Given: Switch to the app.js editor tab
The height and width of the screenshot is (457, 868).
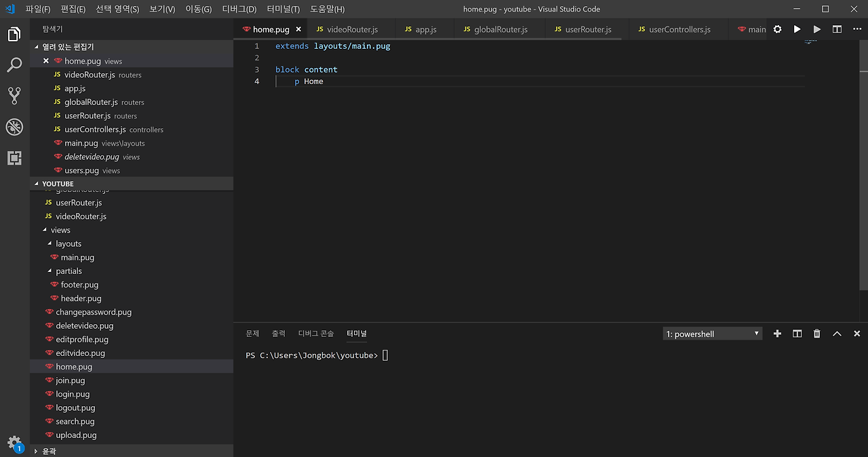Looking at the screenshot, I should (424, 29).
